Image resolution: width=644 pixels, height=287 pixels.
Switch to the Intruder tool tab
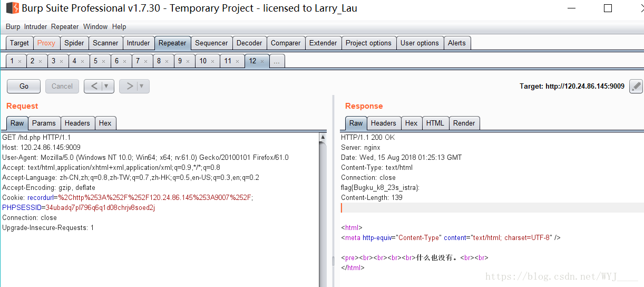pos(139,43)
